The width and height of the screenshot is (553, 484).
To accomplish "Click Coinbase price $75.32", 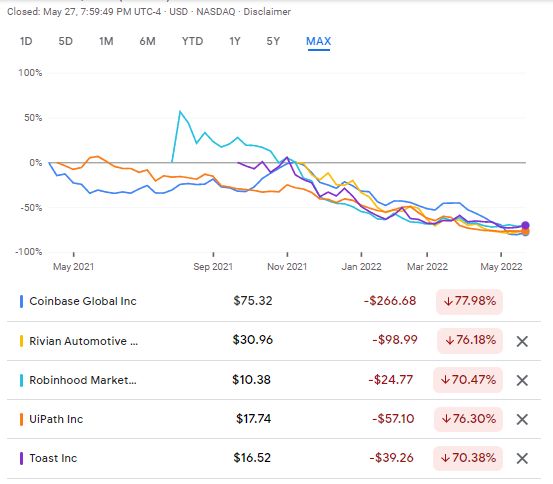I will (253, 301).
